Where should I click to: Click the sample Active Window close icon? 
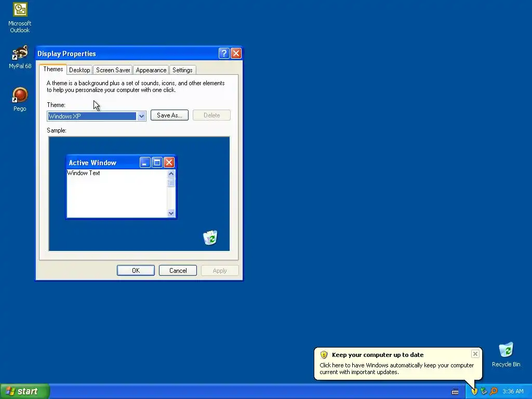point(169,163)
